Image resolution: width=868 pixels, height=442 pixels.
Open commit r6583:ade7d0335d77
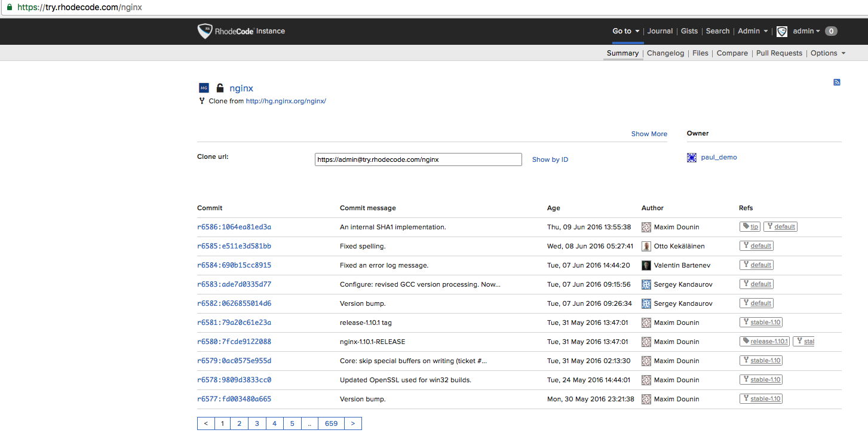pos(234,284)
